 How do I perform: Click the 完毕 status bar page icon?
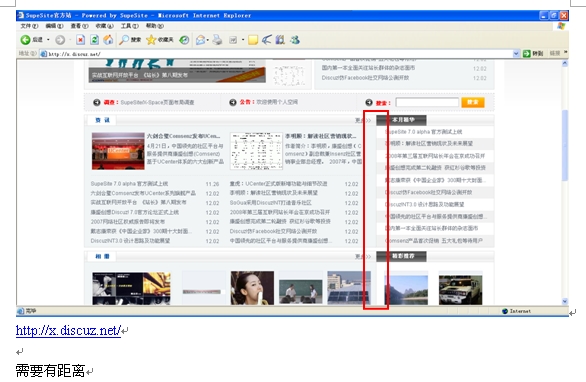click(x=21, y=311)
